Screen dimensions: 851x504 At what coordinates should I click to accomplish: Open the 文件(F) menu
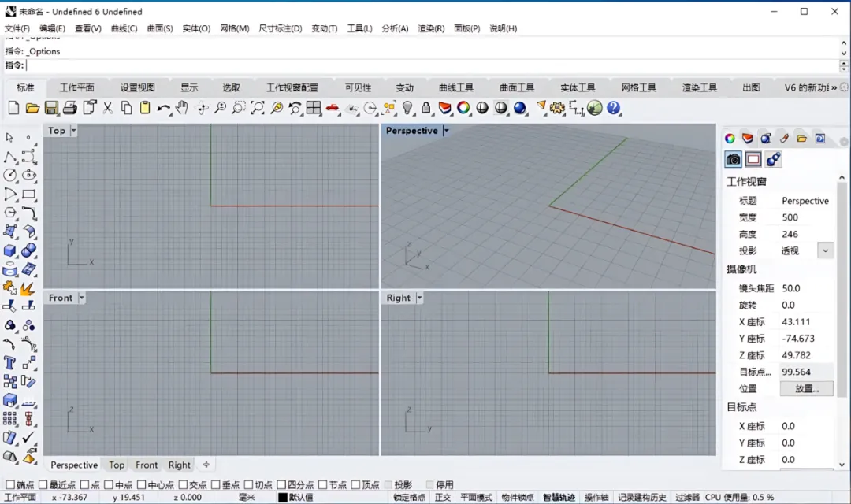pos(17,28)
